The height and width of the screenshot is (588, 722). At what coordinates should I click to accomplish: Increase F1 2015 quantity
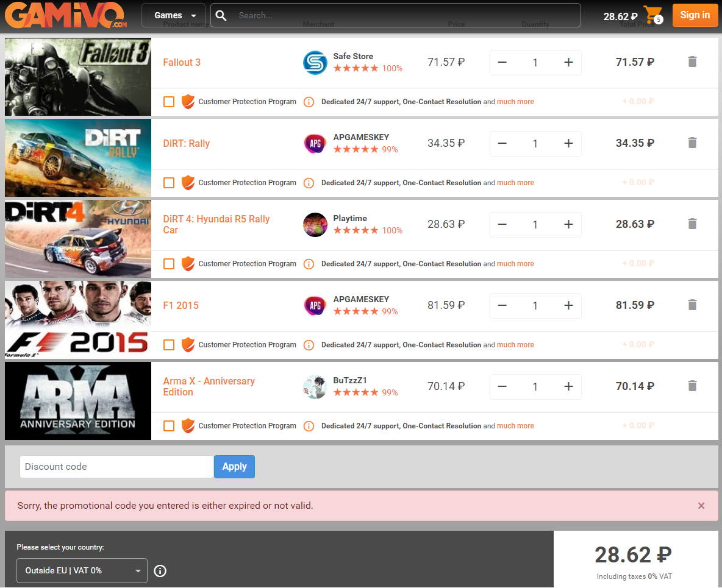(569, 305)
